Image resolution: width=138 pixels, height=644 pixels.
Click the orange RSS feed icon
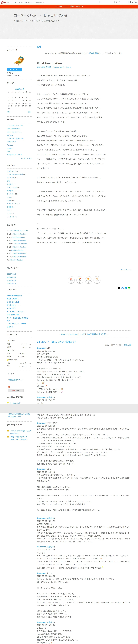tap(9, 387)
